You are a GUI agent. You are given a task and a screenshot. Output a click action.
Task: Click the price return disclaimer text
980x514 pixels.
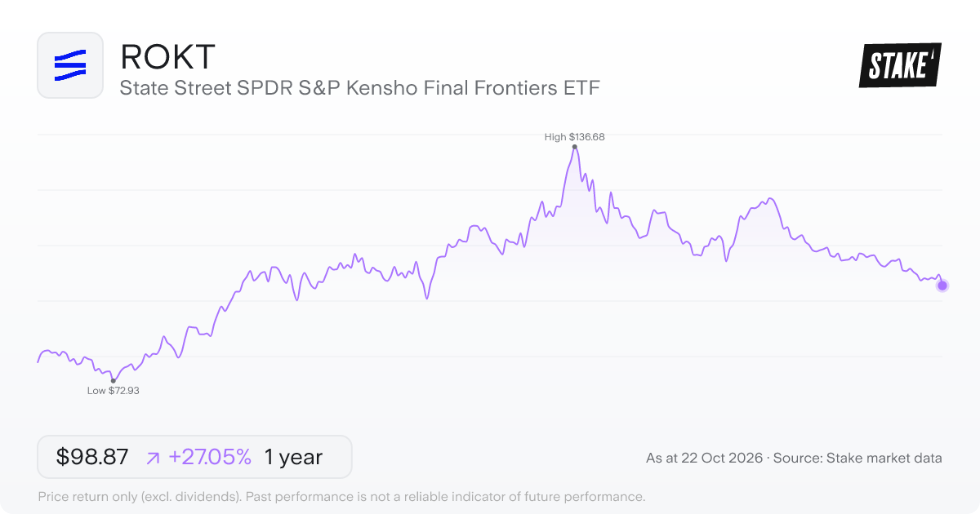click(341, 496)
